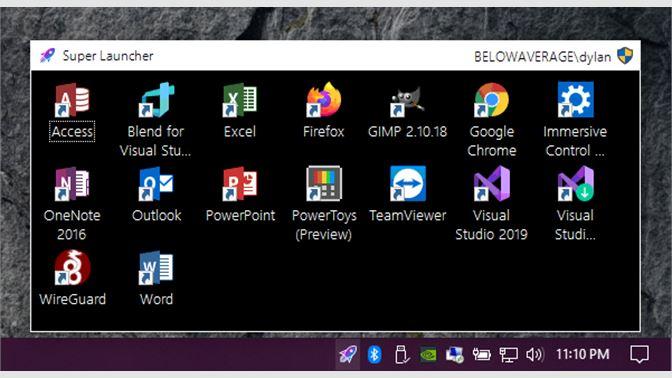Image resolution: width=672 pixels, height=378 pixels.
Task: Open the Google Chrome shortcut icon
Action: (491, 100)
